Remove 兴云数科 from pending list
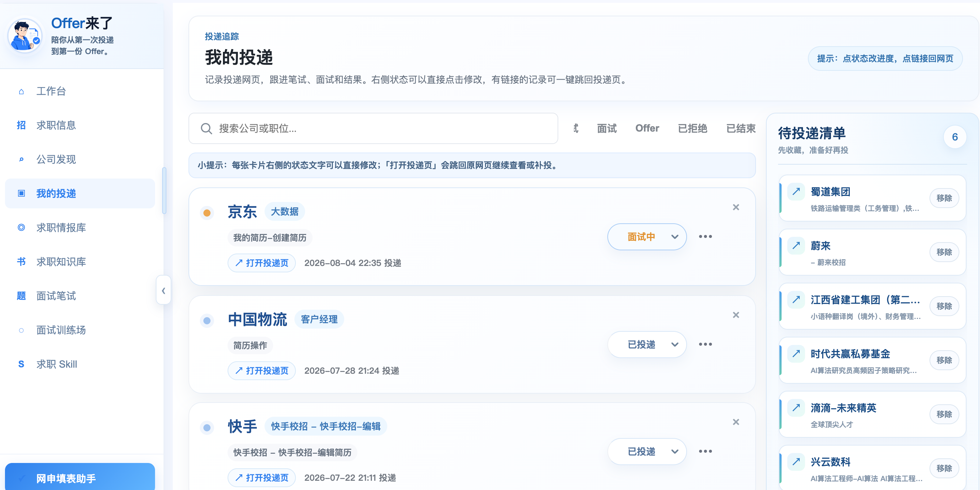980x490 pixels. (944, 468)
